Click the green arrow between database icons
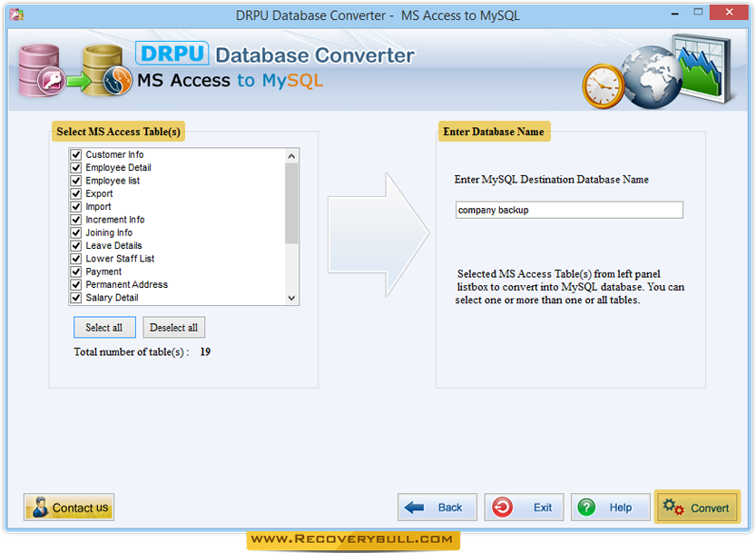 (x=79, y=81)
